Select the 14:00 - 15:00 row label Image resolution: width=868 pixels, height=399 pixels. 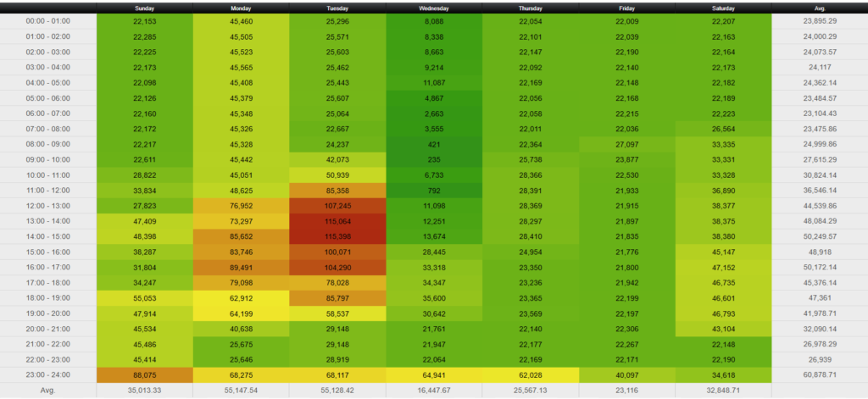coord(48,236)
